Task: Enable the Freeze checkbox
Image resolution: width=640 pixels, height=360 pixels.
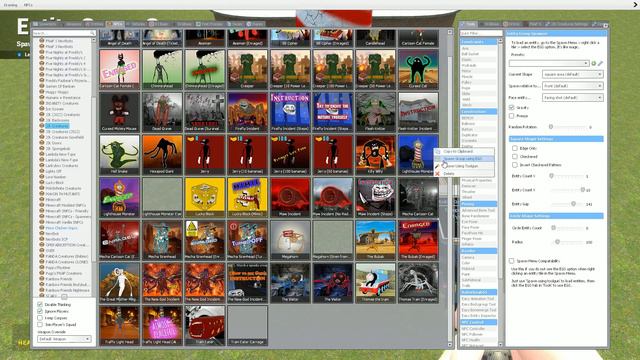Action: [x=511, y=116]
